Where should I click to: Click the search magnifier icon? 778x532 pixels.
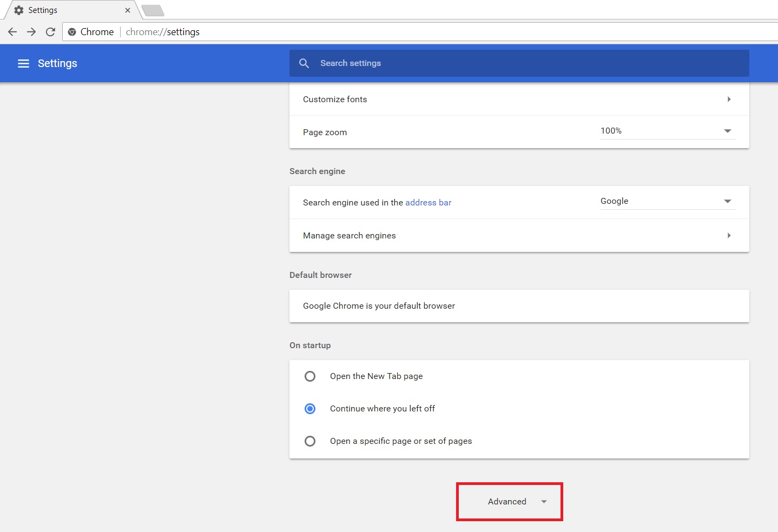304,63
